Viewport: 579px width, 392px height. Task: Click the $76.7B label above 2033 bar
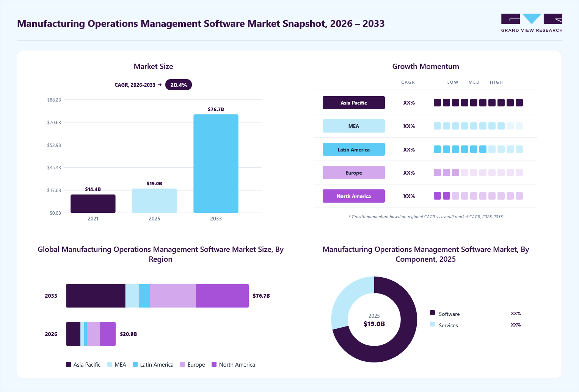(x=216, y=109)
